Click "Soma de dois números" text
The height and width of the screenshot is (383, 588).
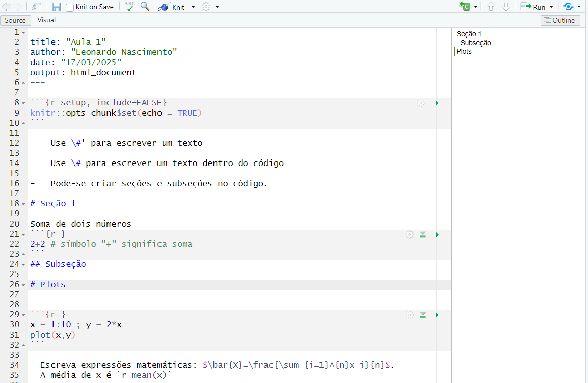[81, 224]
